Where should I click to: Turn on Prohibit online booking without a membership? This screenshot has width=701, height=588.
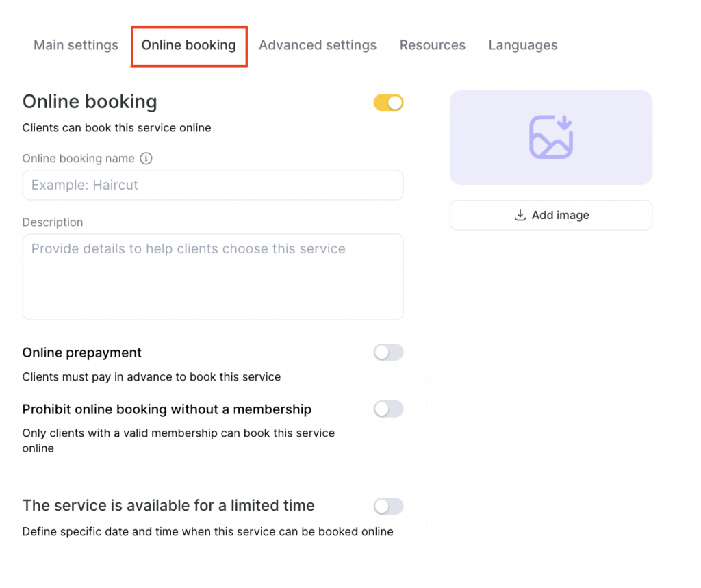pyautogui.click(x=388, y=409)
